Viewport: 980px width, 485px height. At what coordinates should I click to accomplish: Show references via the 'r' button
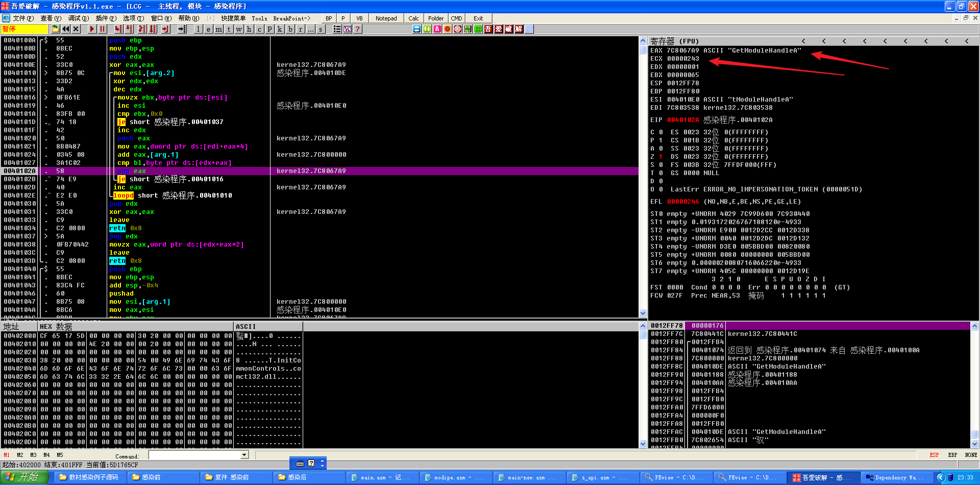[300, 29]
